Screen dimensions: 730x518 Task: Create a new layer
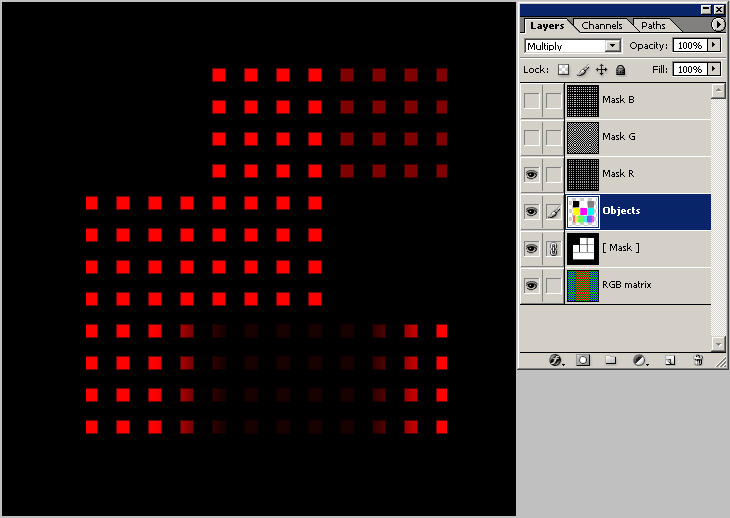coord(670,360)
